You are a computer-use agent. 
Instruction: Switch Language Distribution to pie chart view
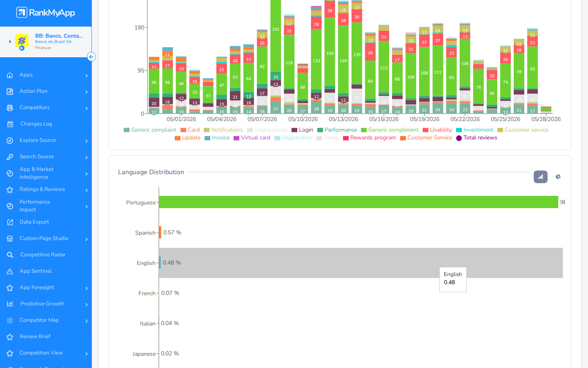(x=558, y=177)
